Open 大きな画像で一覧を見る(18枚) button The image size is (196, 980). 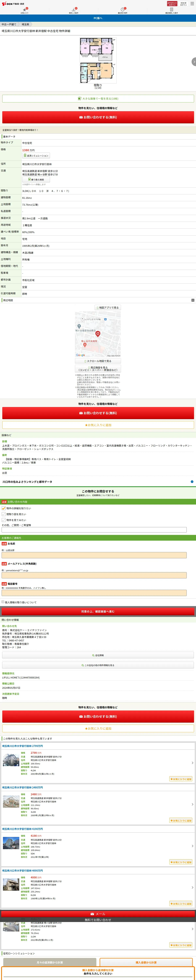pyautogui.click(x=98, y=98)
